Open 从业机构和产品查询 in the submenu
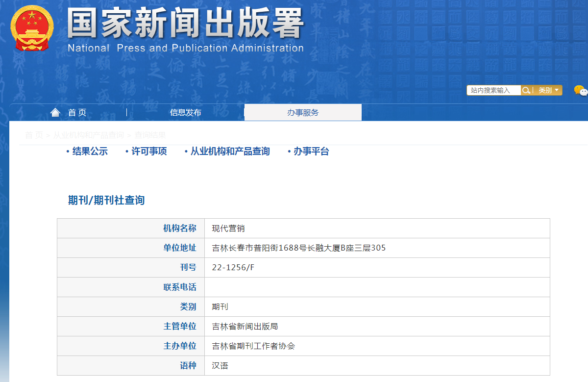 230,152
